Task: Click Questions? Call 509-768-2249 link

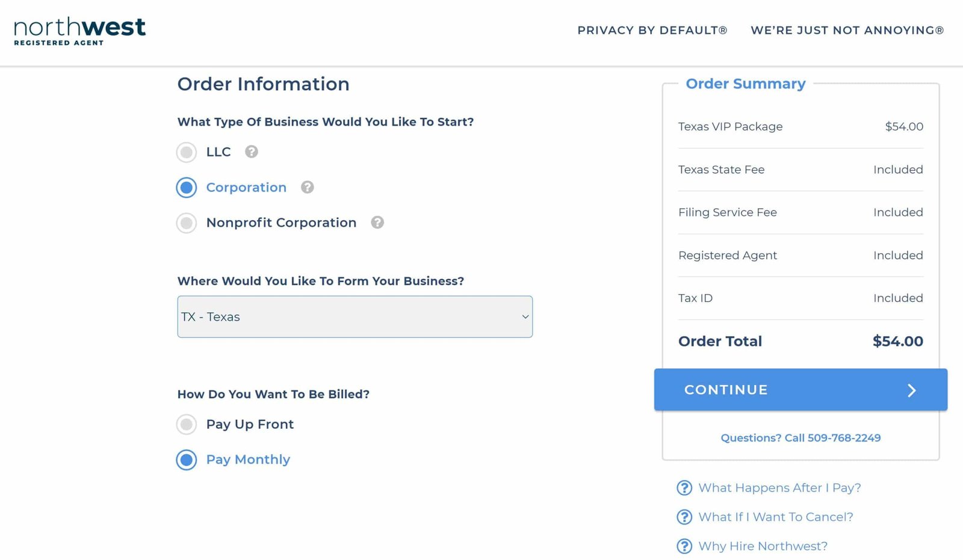Action: [x=800, y=438]
